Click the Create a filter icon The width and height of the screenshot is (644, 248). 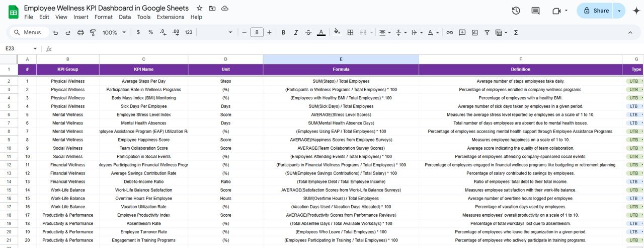point(487,32)
